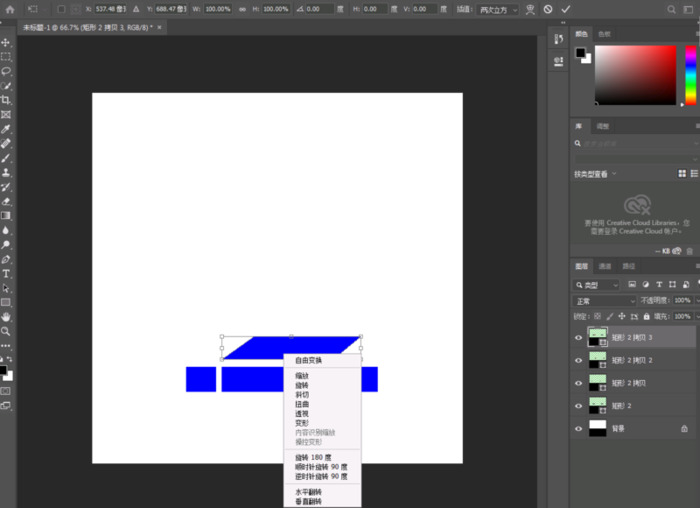Select the Crop tool

tap(6, 100)
